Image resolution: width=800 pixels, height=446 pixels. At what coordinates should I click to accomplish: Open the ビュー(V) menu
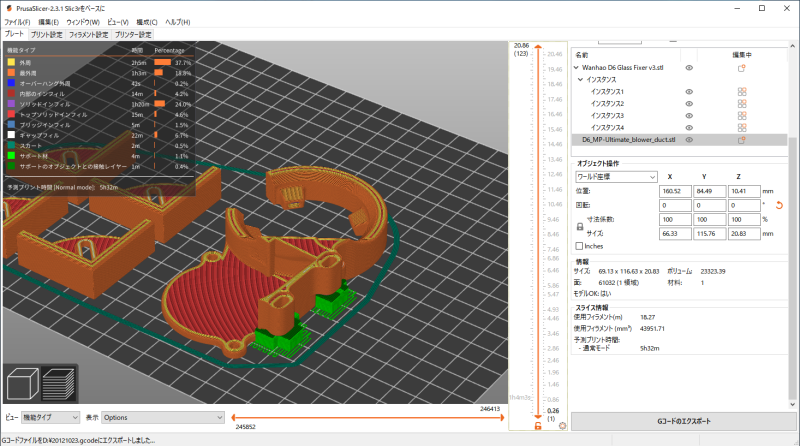click(118, 22)
